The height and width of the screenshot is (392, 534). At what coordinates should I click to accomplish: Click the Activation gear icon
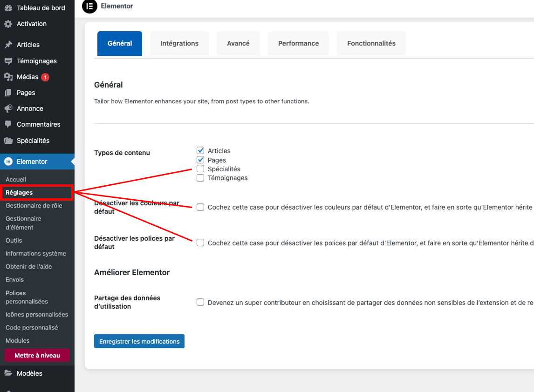(8, 24)
